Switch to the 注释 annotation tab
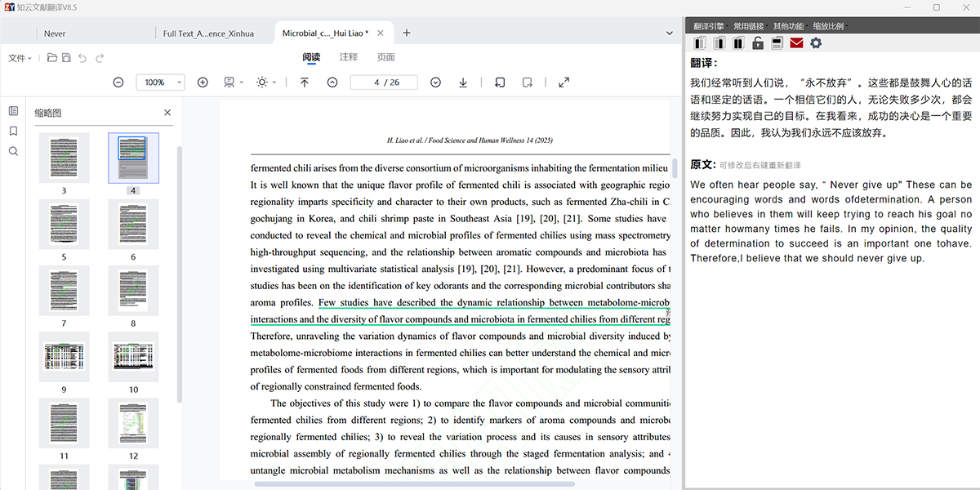Viewport: 980px width, 490px height. point(349,57)
